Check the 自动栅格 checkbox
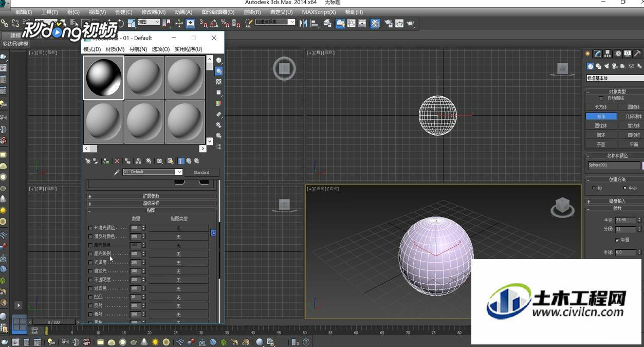This screenshot has width=644, height=347. (601, 98)
